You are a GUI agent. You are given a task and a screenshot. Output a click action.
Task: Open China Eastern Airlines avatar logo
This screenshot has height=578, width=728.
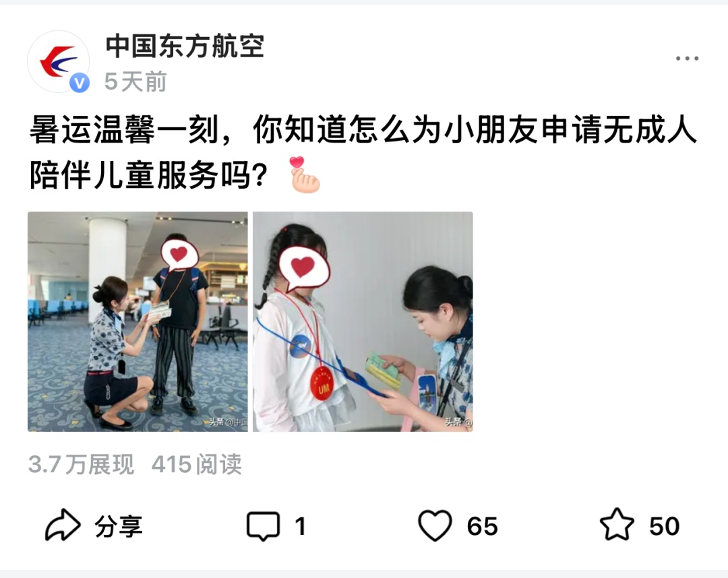tap(59, 61)
